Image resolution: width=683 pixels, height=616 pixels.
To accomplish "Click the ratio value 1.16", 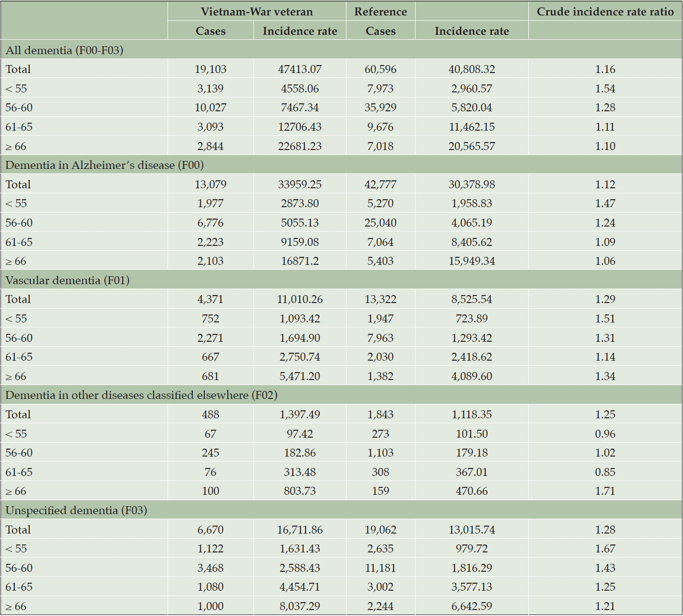I will [605, 69].
